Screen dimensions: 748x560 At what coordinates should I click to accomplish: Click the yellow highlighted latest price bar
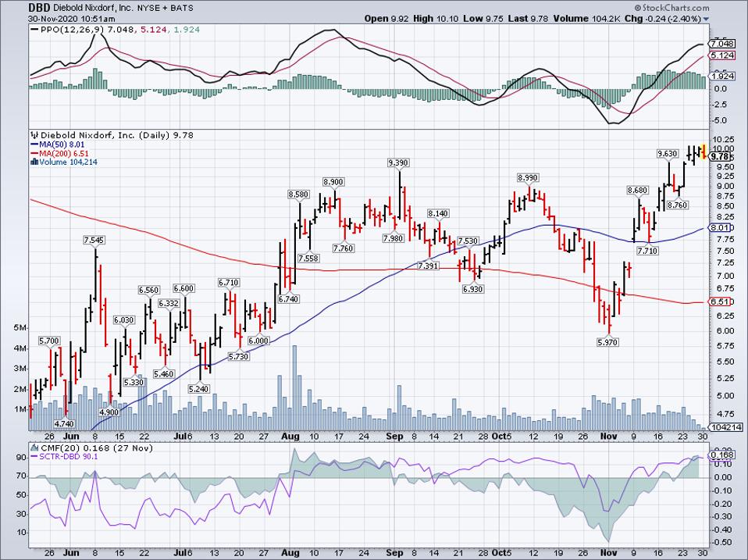pos(703,152)
